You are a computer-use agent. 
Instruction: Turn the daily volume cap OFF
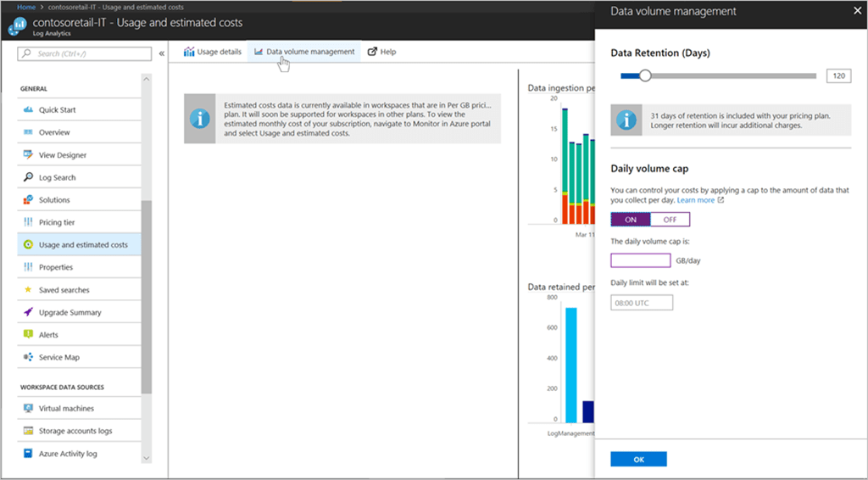pos(670,220)
